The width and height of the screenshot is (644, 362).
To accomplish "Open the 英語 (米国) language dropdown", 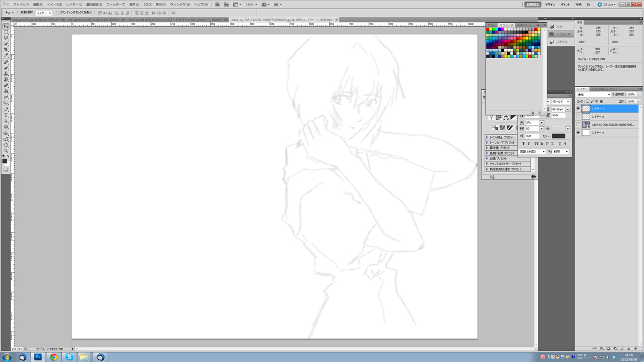I will tap(532, 151).
